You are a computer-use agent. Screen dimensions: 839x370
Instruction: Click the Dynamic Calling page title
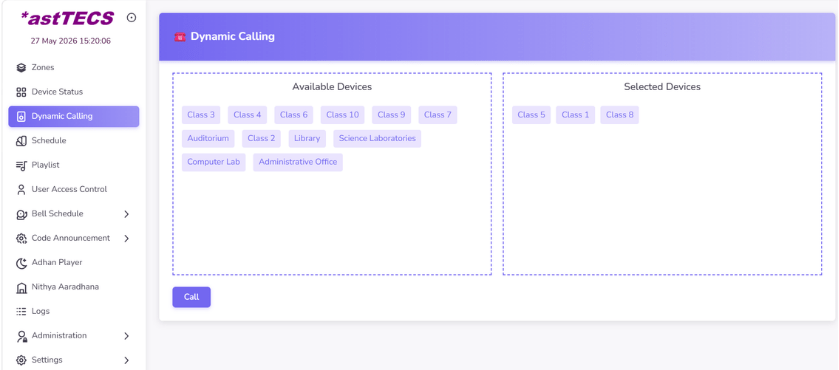click(x=233, y=37)
